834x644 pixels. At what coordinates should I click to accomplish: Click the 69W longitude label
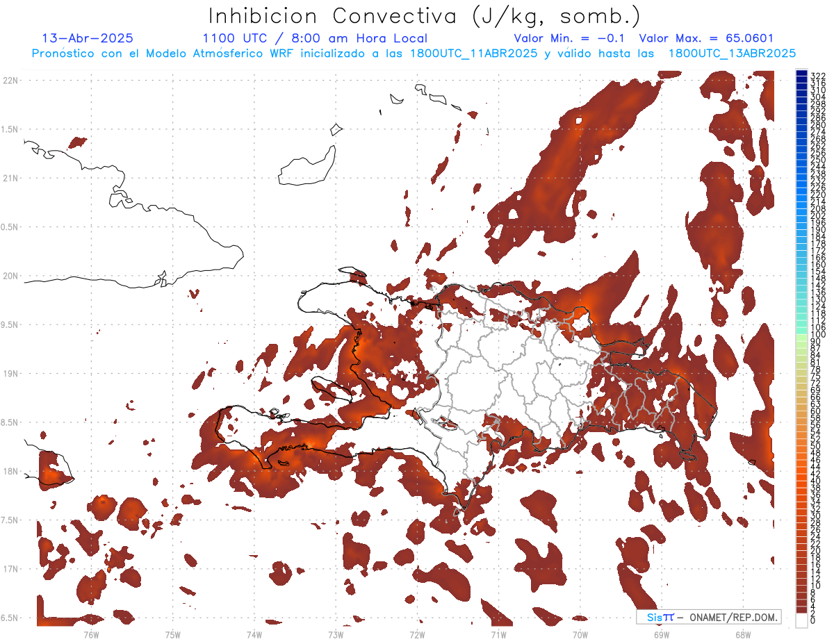click(x=661, y=634)
